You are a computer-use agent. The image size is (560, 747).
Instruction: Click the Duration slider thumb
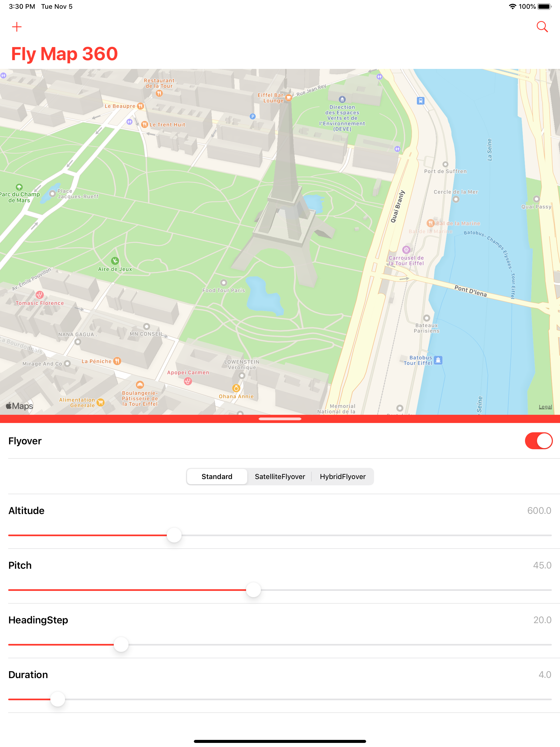coord(58,699)
